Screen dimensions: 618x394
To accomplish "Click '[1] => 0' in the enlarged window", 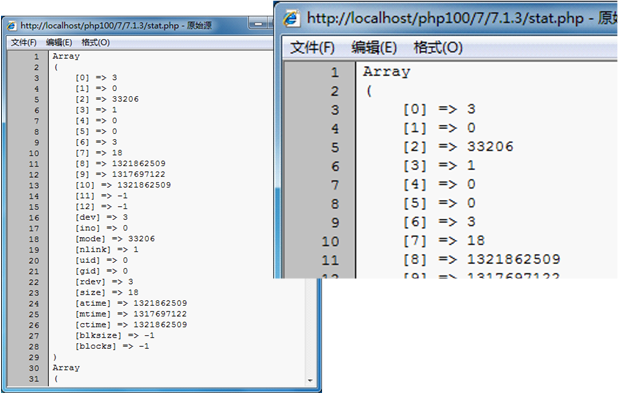I will click(x=439, y=128).
